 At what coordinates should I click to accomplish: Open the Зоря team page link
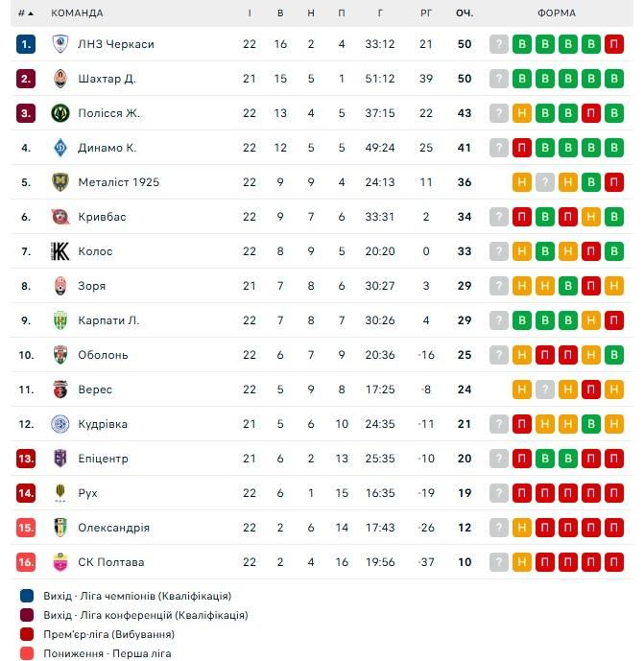coord(93,286)
